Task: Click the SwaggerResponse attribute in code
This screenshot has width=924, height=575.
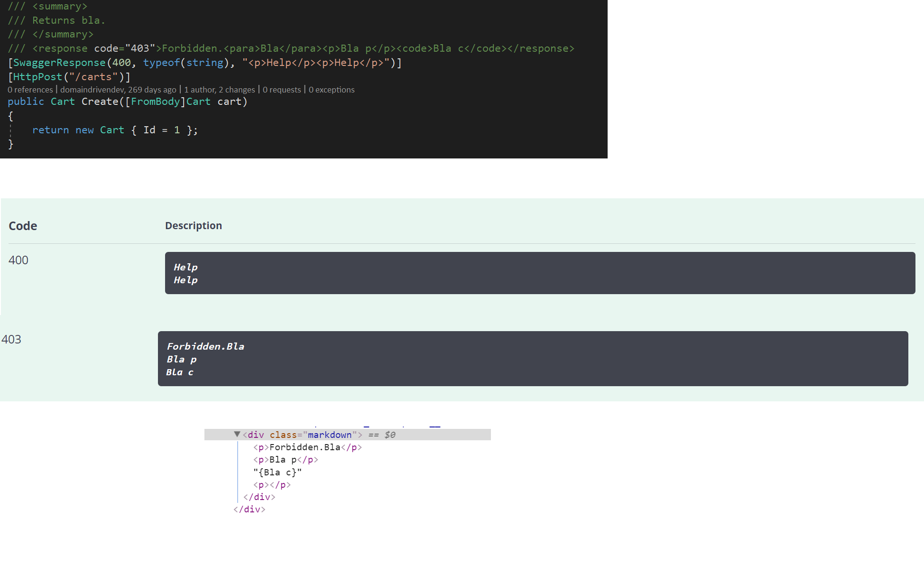Action: tap(59, 63)
